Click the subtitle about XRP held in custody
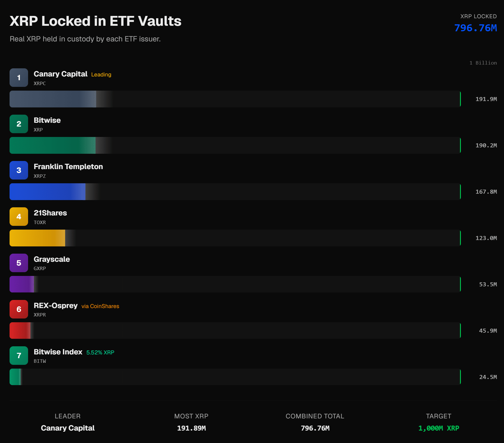Image resolution: width=504 pixels, height=443 pixels. (x=85, y=39)
